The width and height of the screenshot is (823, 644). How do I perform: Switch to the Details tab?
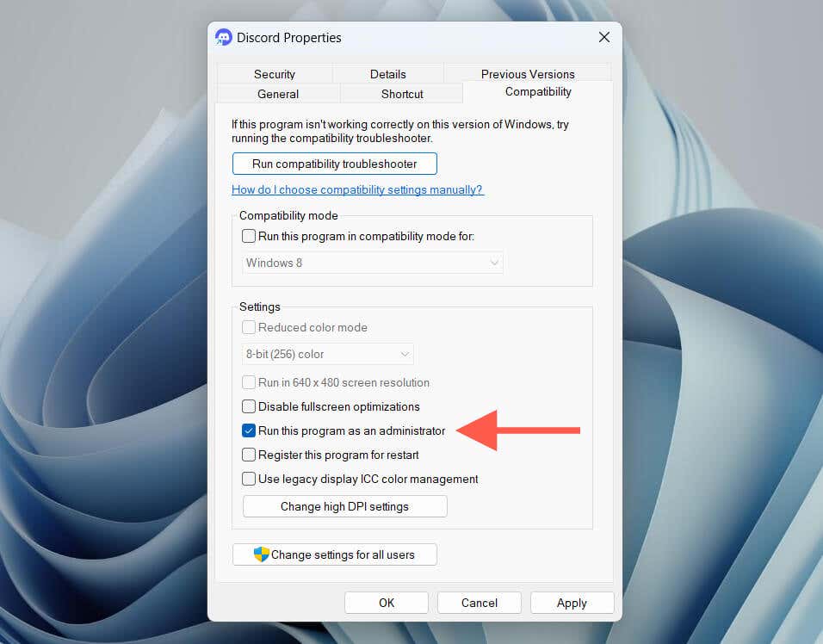[x=388, y=74]
